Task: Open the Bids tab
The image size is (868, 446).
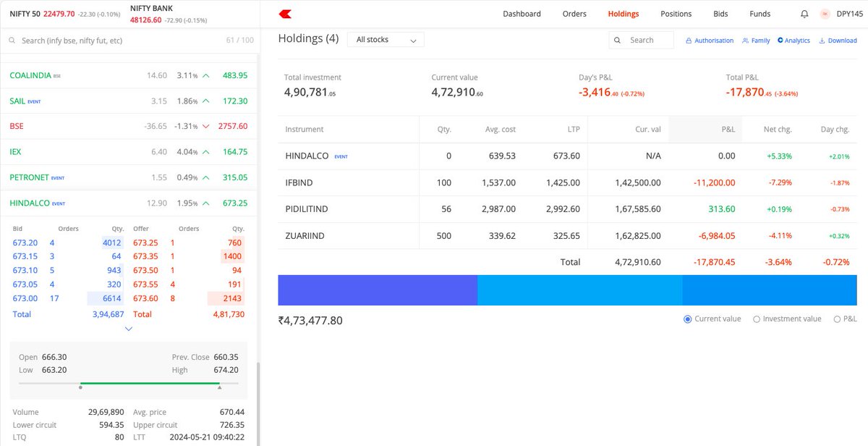Action: (720, 14)
